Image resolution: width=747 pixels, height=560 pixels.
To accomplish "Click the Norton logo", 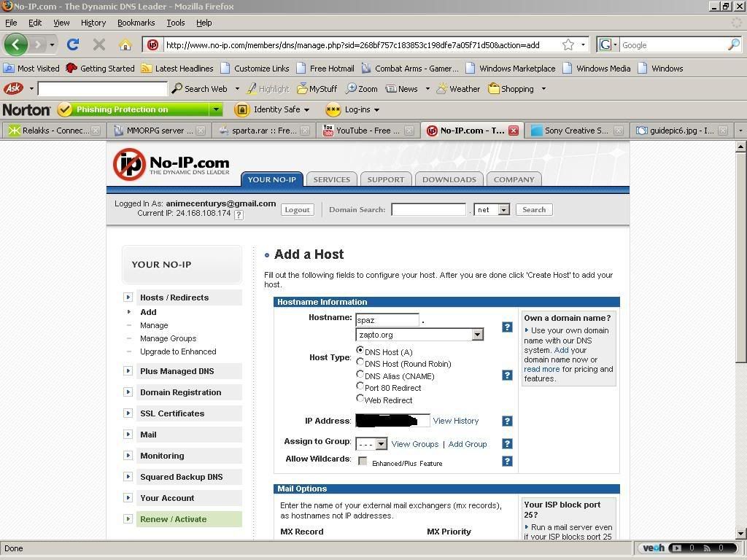I will click(x=27, y=109).
